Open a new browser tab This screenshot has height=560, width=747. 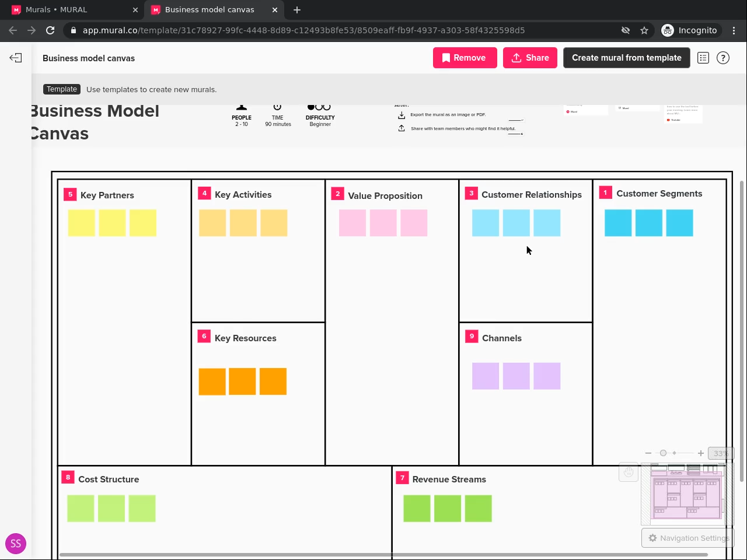click(x=297, y=10)
